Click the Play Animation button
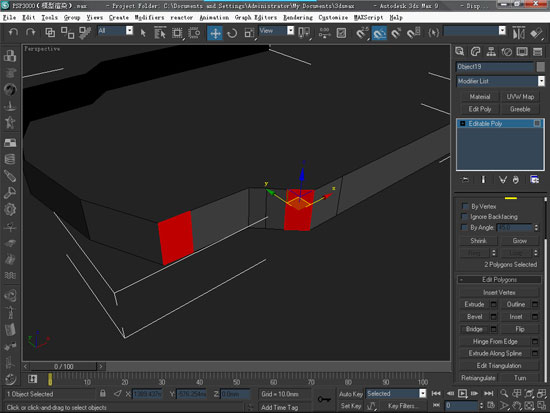550x413 pixels. (x=462, y=393)
